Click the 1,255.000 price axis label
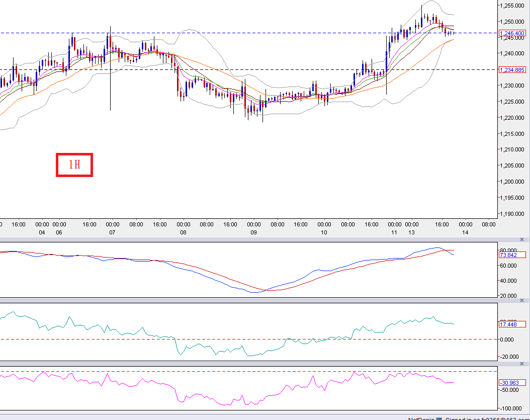This screenshot has height=420, width=530. click(512, 6)
